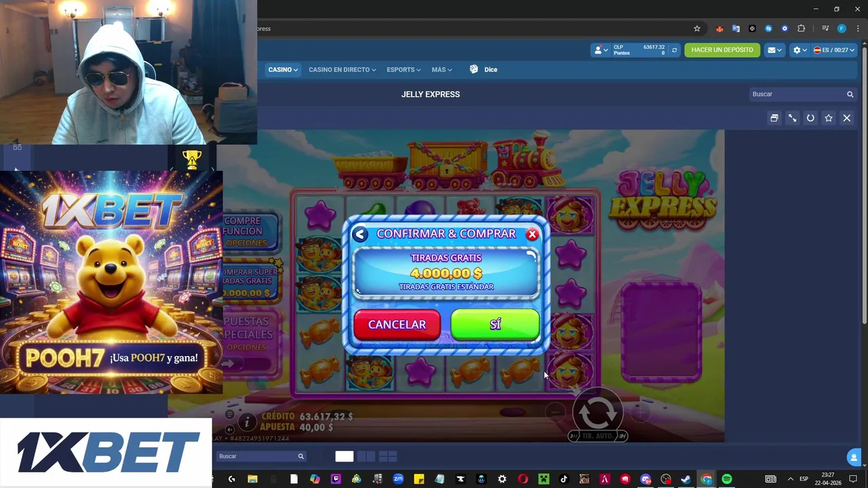Confirm the purchase with the green SÍ button
Image resolution: width=868 pixels, height=488 pixels.
[495, 325]
